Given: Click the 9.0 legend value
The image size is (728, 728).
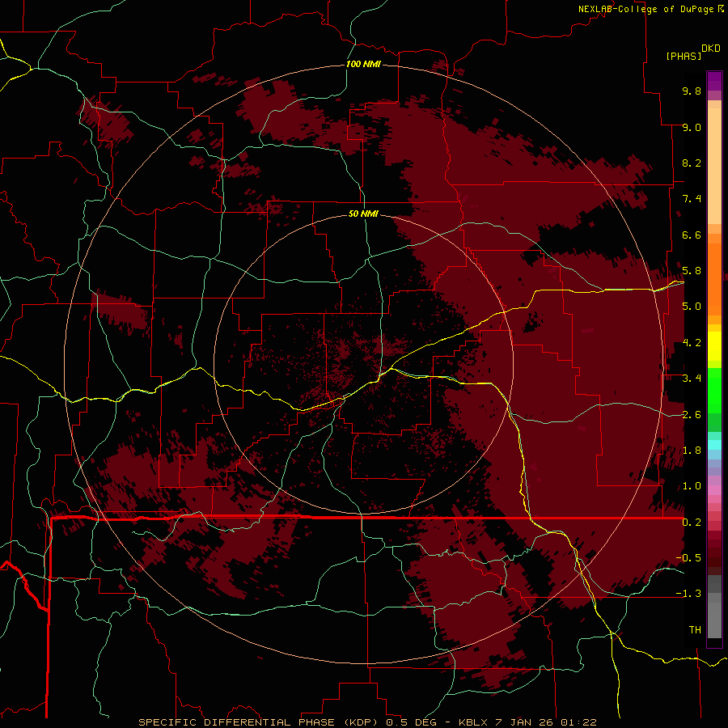Looking at the screenshot, I should 692,127.
